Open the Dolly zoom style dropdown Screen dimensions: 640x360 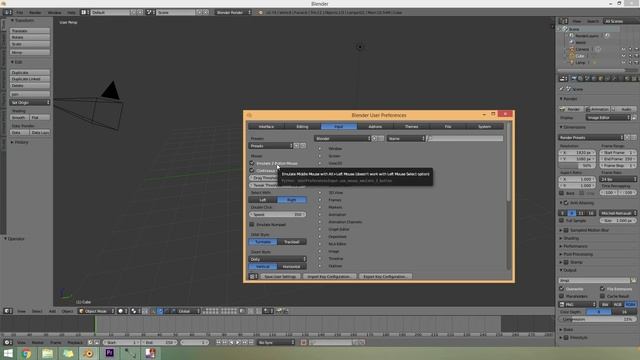pos(278,259)
